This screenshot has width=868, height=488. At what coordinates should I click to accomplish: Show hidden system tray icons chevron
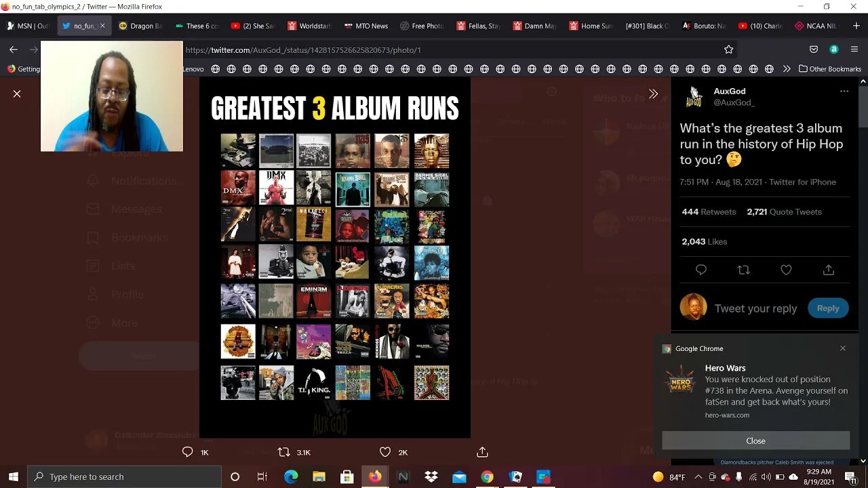[698, 476]
